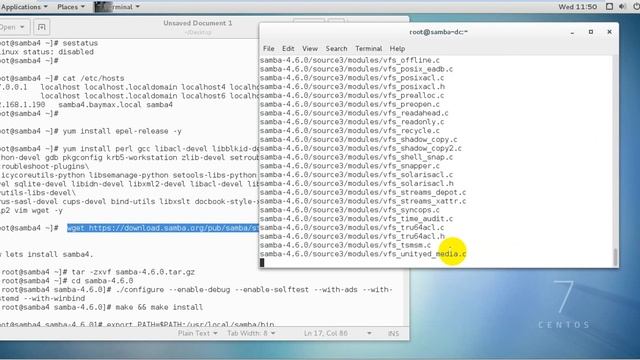Click the vfs_tru64acl.h line in terminal
The height and width of the screenshot is (360, 640).
tap(352, 236)
